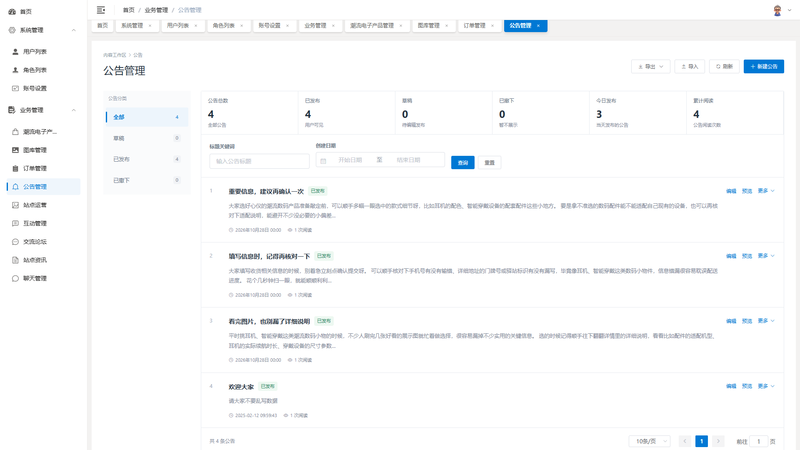Focus the 结束日期 end date field
Viewport: 800px width, 450px height.
(x=409, y=160)
